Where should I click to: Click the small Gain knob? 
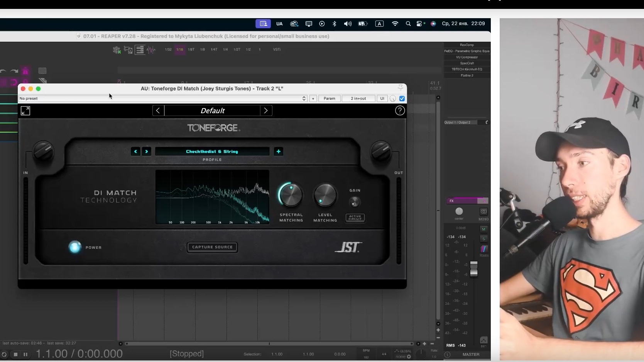(x=355, y=202)
